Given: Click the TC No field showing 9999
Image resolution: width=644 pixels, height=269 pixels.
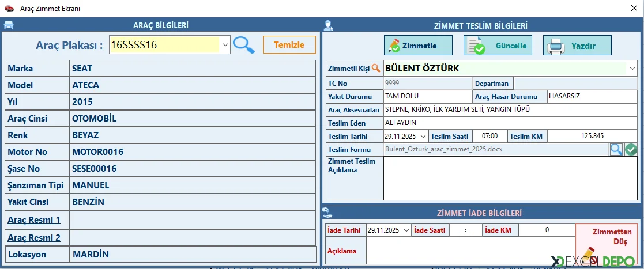Looking at the screenshot, I should pyautogui.click(x=428, y=84).
